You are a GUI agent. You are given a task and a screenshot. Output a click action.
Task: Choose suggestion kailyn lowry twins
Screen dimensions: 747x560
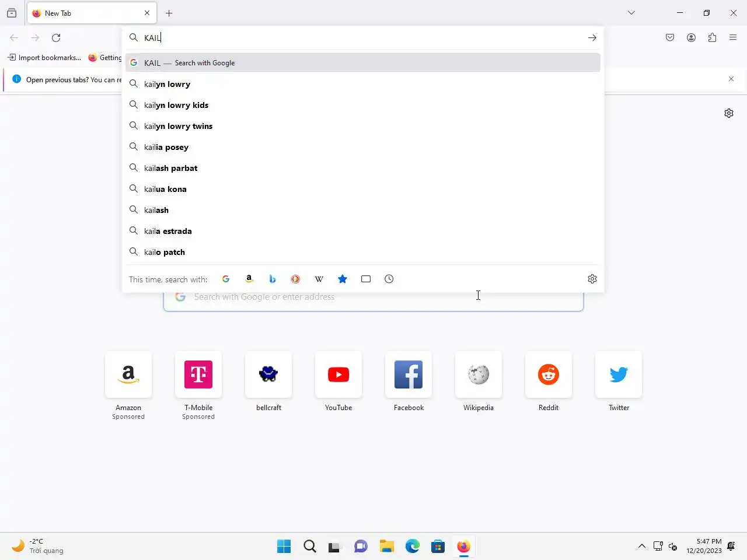(363, 126)
